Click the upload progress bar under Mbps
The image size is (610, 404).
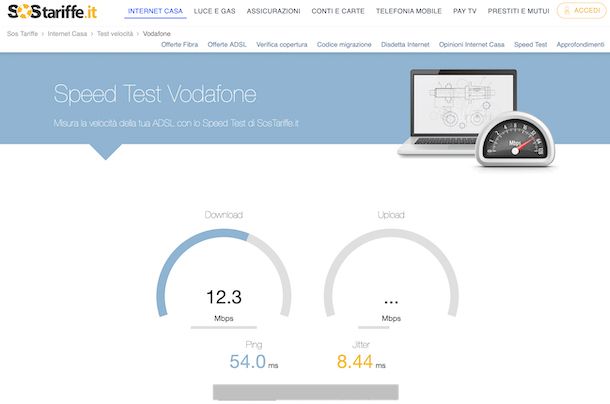click(374, 327)
